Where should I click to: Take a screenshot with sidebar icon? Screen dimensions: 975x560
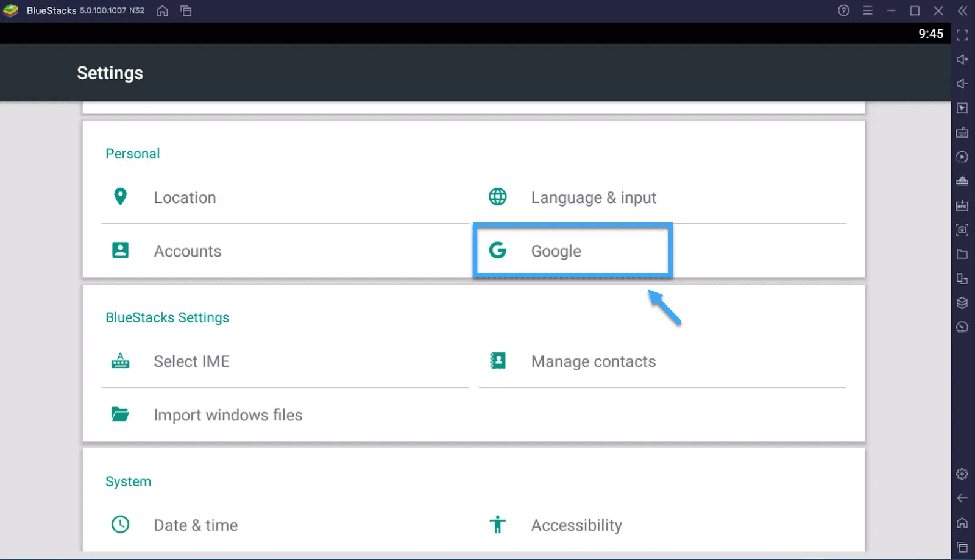click(x=962, y=230)
